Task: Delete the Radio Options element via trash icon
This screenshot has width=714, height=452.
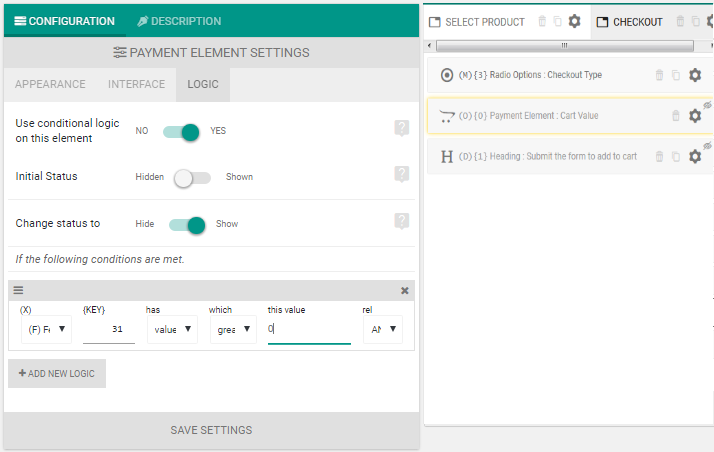Action: [x=659, y=75]
